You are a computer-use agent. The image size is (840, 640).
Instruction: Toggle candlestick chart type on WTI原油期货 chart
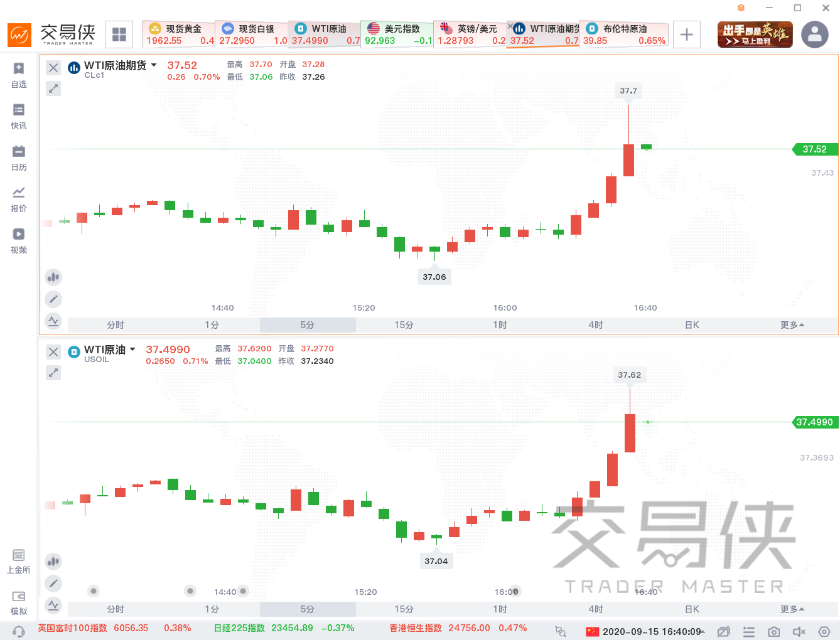pos(53,277)
